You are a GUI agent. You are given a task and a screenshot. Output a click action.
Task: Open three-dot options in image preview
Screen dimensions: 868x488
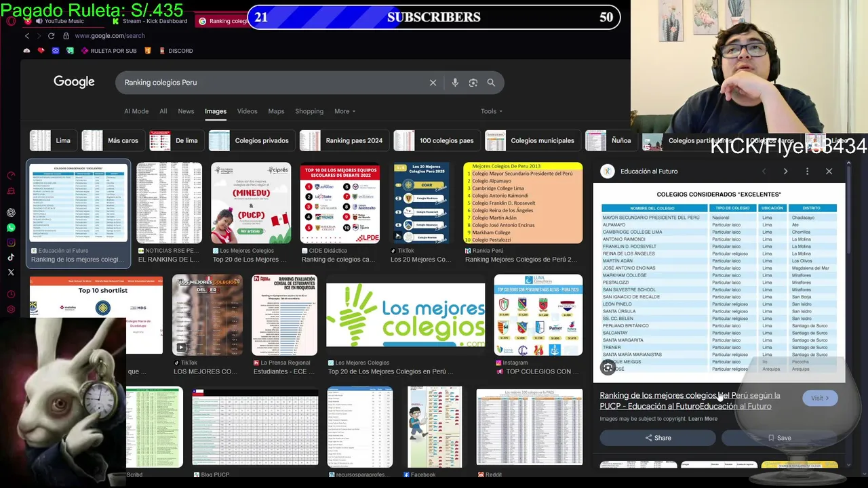807,171
